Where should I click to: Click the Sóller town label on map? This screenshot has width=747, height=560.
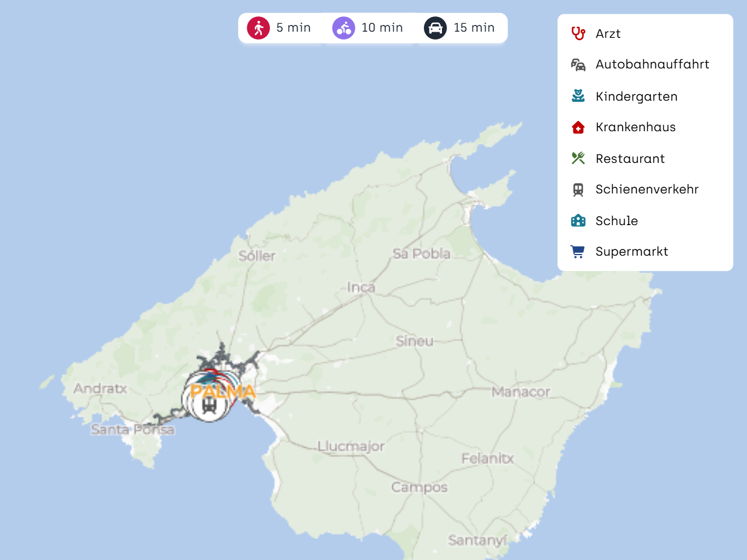[257, 256]
